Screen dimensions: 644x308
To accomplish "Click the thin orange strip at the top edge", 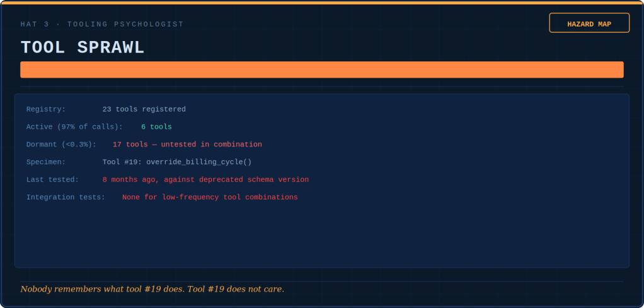I will click(321, 3).
